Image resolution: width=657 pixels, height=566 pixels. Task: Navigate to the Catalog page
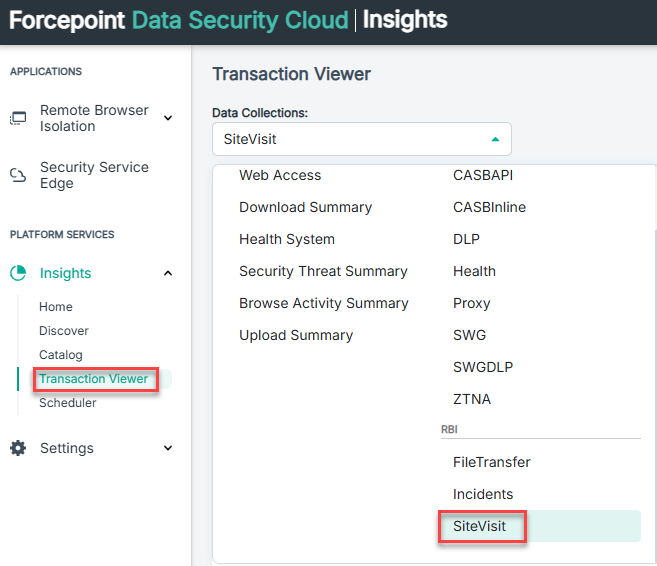61,355
